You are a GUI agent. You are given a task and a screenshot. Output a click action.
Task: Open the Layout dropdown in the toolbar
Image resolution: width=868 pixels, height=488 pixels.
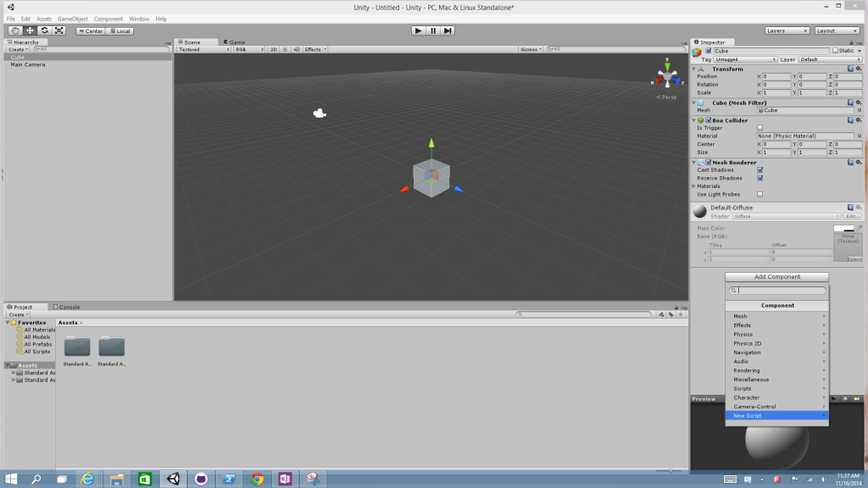coord(837,31)
